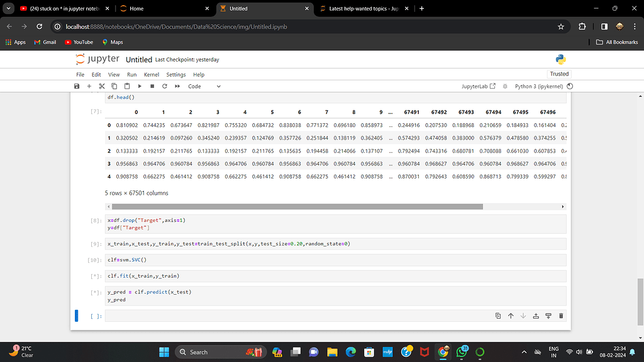The width and height of the screenshot is (644, 362).
Task: Copy the selected cell via copy icon
Action: [x=114, y=86]
